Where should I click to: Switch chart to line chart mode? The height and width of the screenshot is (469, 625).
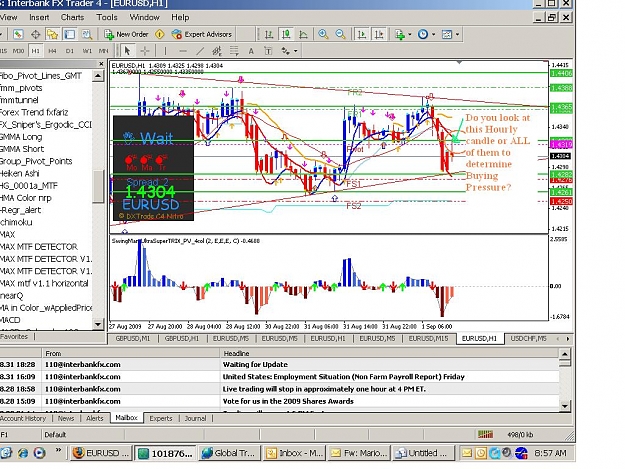point(303,35)
